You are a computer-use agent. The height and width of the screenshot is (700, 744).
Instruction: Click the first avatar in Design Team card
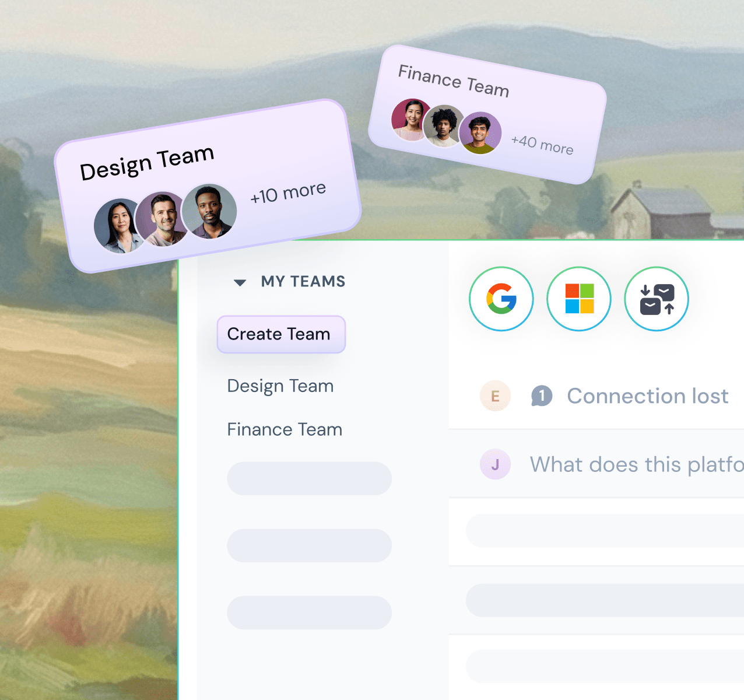click(118, 226)
